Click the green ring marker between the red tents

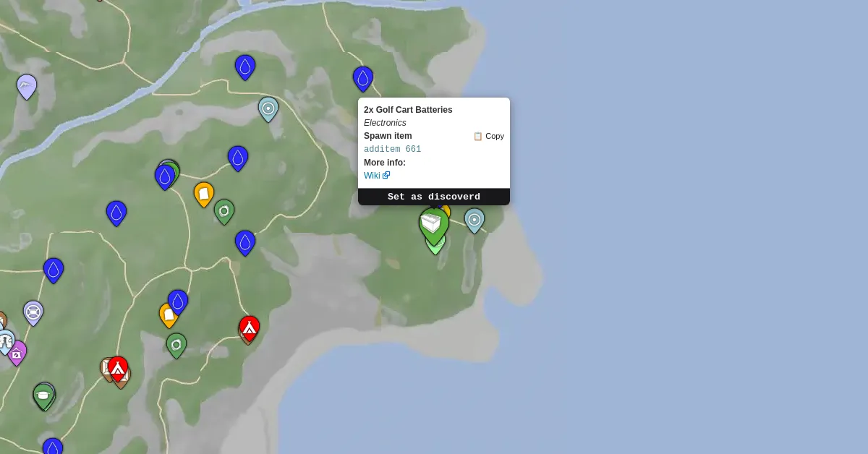[176, 345]
